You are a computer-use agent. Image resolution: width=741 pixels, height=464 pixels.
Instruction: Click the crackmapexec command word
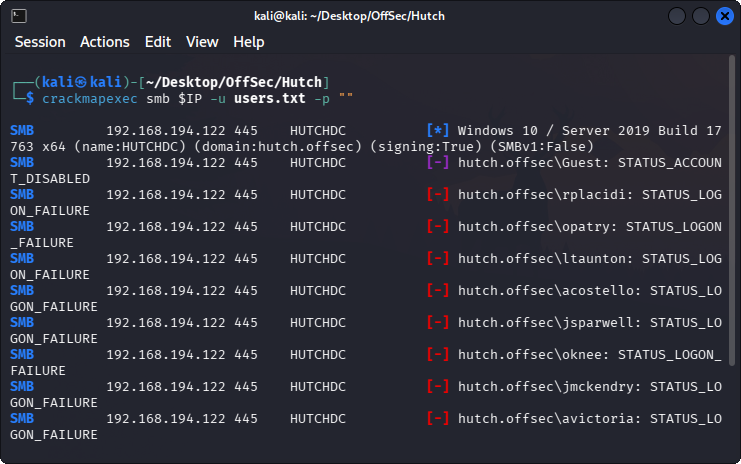tap(90, 99)
